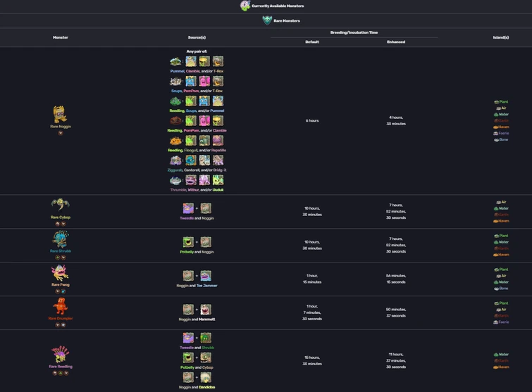Click Tweedle portrait in Rare Cybop row

(x=188, y=208)
